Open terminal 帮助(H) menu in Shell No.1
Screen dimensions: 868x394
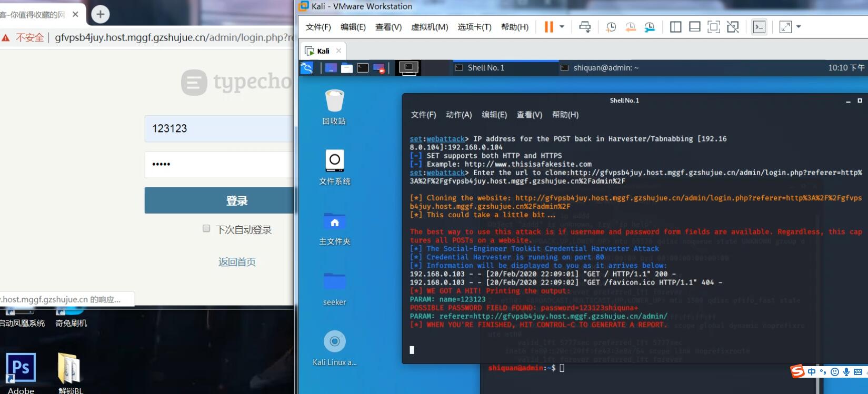tap(565, 115)
